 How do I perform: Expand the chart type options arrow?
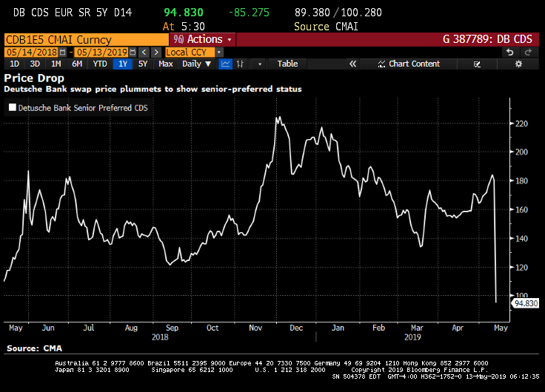tap(259, 64)
